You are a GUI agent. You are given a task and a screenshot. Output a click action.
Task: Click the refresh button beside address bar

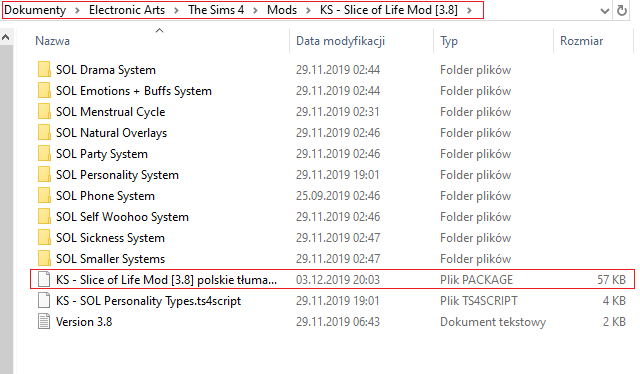point(622,10)
